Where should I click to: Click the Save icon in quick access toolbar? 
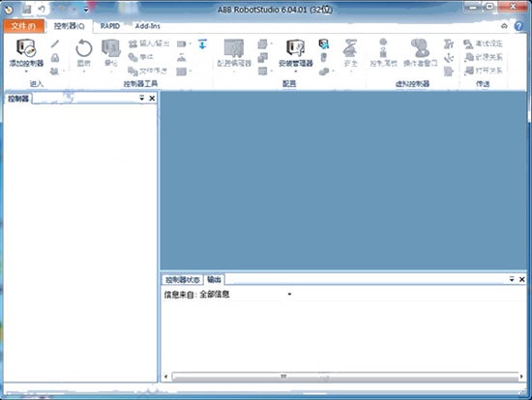pyautogui.click(x=26, y=10)
